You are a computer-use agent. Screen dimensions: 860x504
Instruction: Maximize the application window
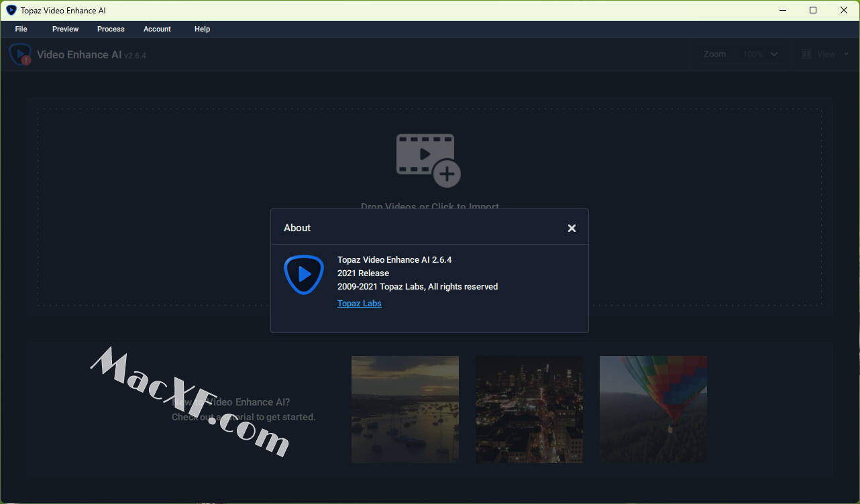click(x=813, y=10)
